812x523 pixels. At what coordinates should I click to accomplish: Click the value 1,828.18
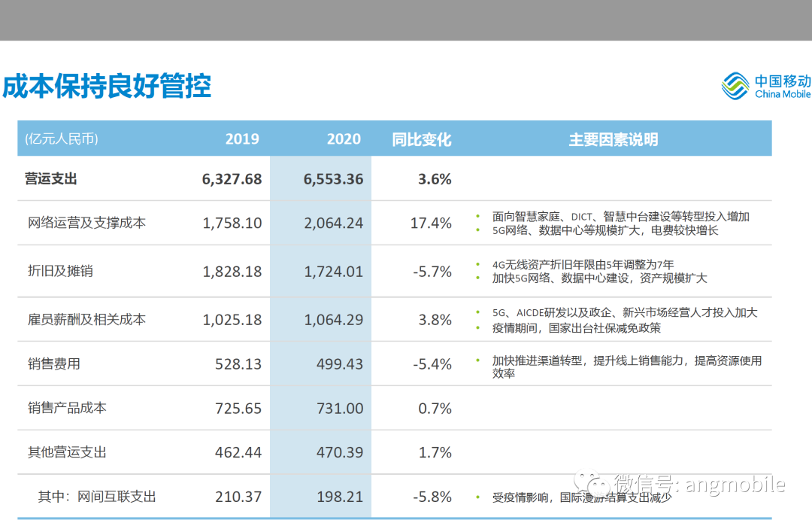[x=232, y=272]
